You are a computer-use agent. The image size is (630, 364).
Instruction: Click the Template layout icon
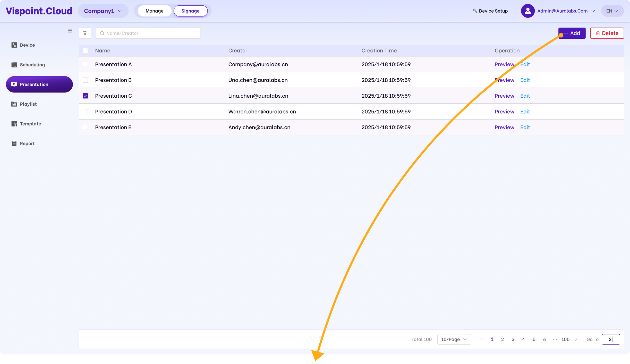[x=14, y=124]
